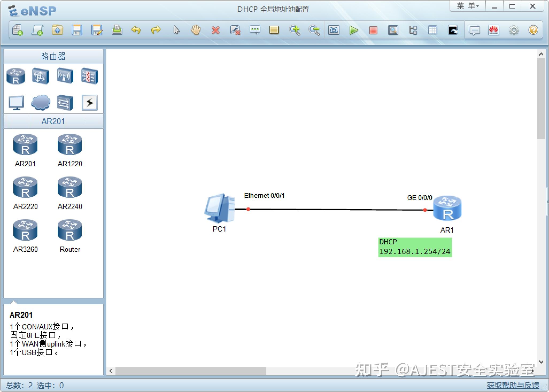Open the 菜单 dropdown
The height and width of the screenshot is (392, 549).
(x=467, y=6)
